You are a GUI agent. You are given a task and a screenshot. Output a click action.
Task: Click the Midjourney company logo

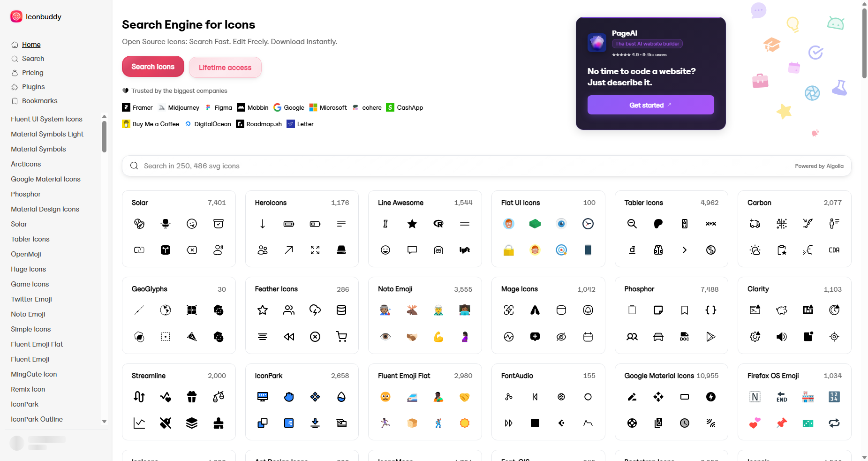(x=162, y=107)
